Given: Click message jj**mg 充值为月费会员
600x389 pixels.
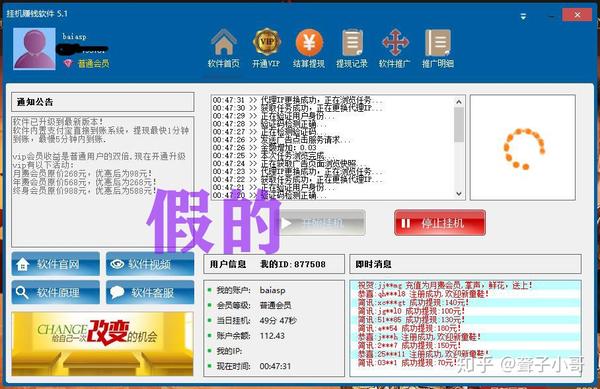Looking at the screenshot, I should pos(445,285).
